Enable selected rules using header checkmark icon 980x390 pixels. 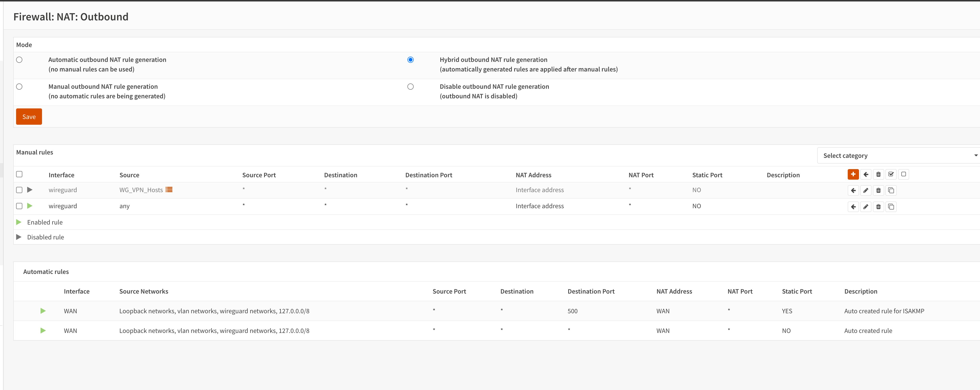891,174
